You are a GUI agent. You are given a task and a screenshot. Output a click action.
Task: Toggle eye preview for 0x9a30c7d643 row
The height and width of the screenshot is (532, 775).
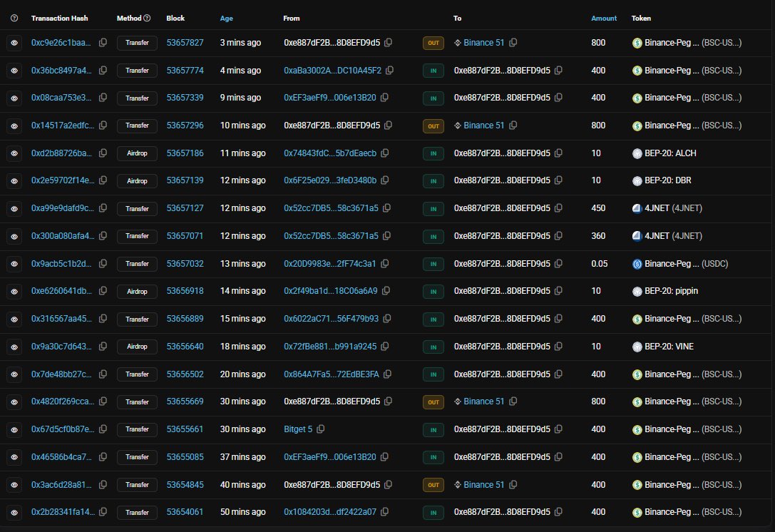tap(14, 347)
